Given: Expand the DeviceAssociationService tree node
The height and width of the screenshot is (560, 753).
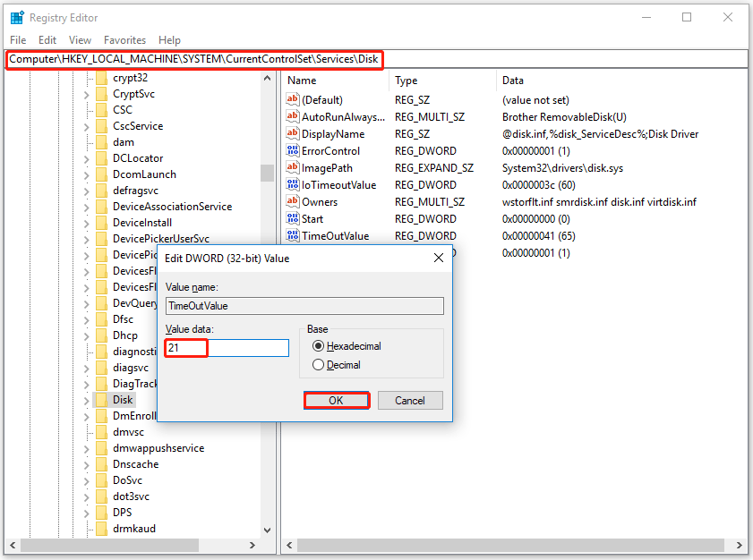Looking at the screenshot, I should [87, 208].
